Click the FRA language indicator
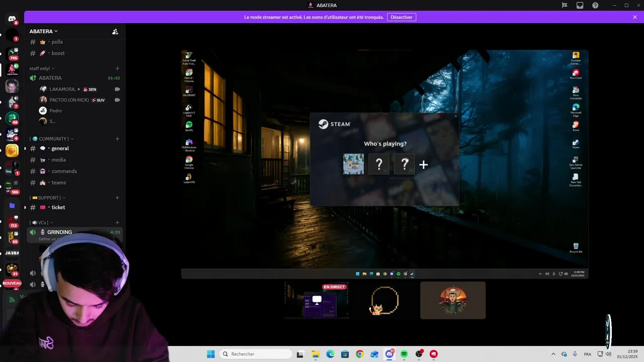This screenshot has height=362, width=644. pyautogui.click(x=587, y=354)
